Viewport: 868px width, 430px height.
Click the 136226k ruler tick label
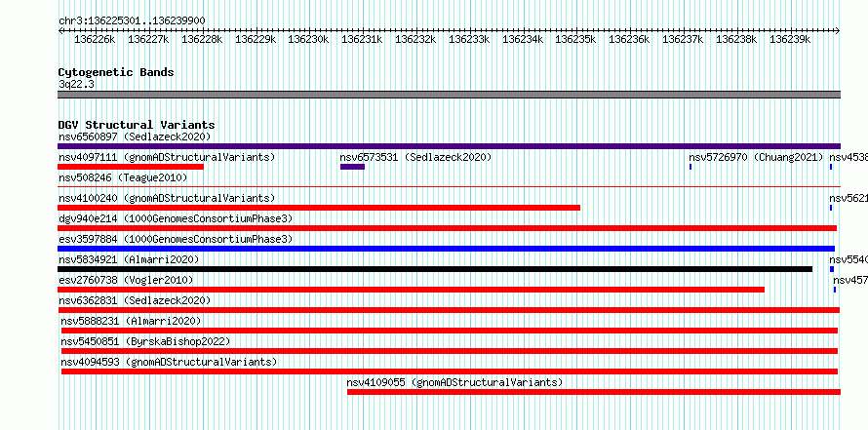click(95, 39)
